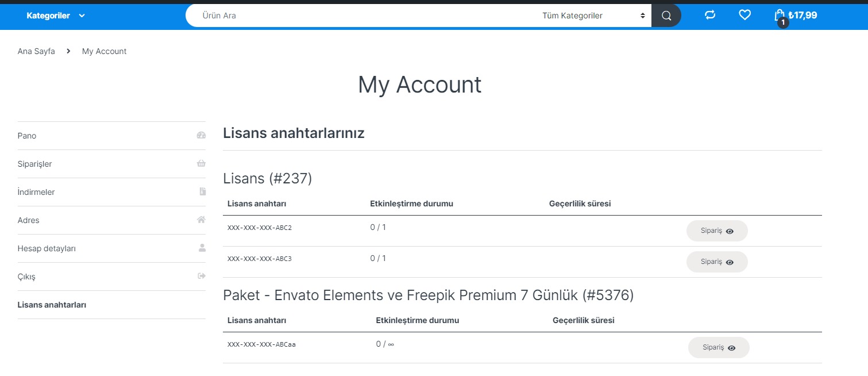Open the Hesap detayları menu item
The height and width of the screenshot is (376, 868).
click(111, 248)
